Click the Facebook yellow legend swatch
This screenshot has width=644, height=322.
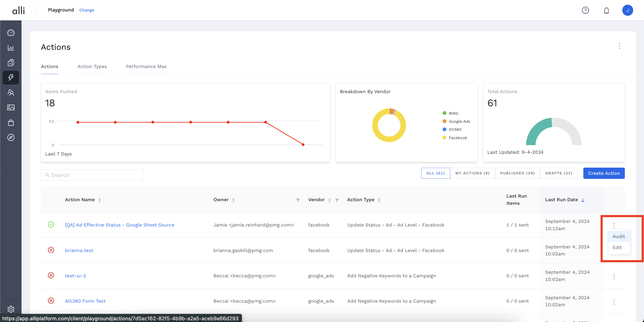coord(444,138)
